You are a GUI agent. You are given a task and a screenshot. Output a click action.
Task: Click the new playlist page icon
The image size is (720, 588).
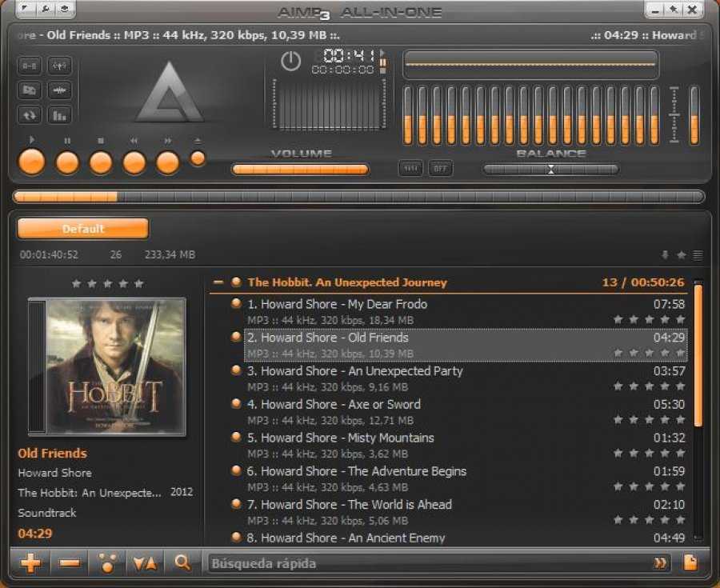point(690,563)
